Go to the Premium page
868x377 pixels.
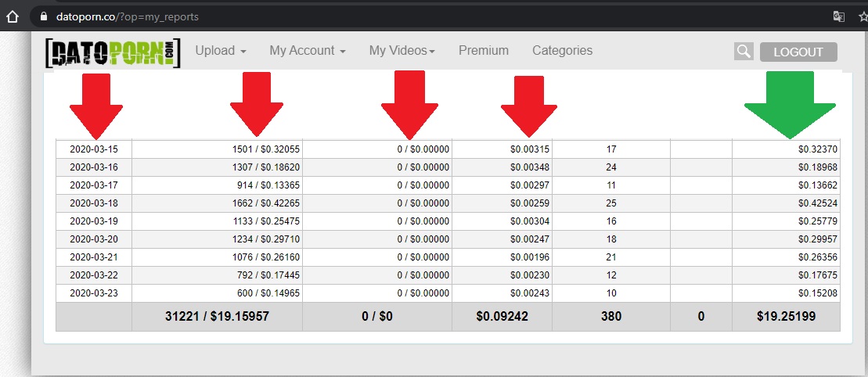coord(483,51)
